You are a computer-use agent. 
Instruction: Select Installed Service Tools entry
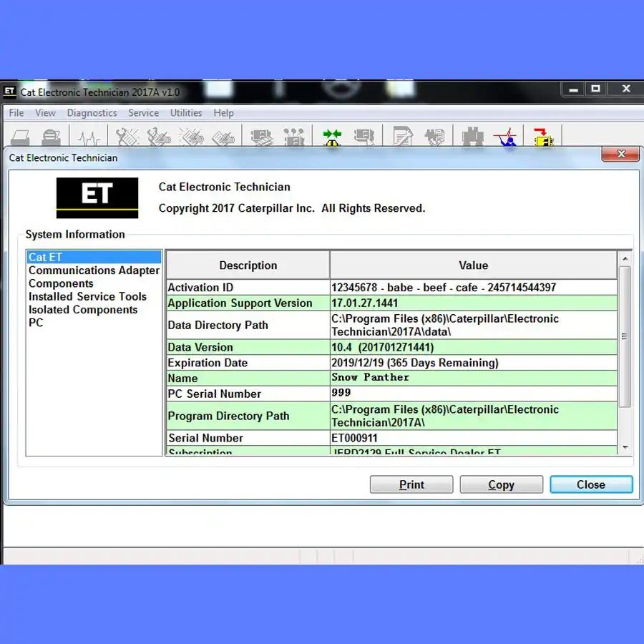87,296
